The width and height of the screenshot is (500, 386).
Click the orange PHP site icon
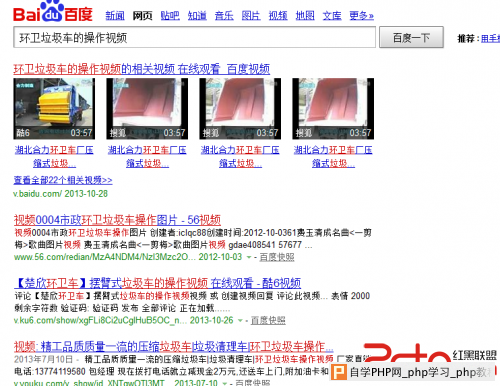340,372
